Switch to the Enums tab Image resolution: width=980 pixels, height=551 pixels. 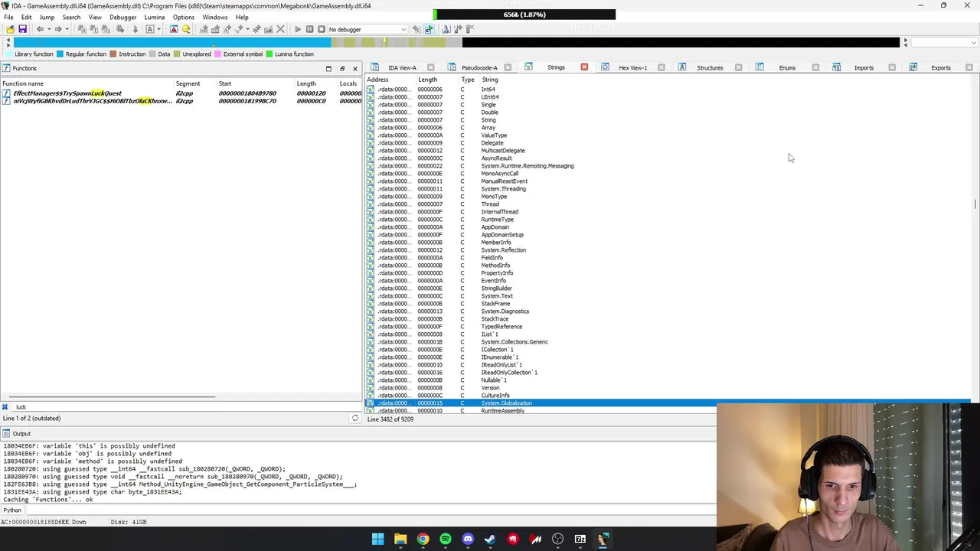(x=787, y=67)
